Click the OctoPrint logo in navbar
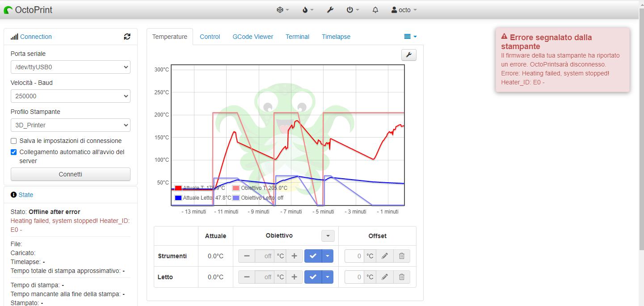 coord(28,10)
